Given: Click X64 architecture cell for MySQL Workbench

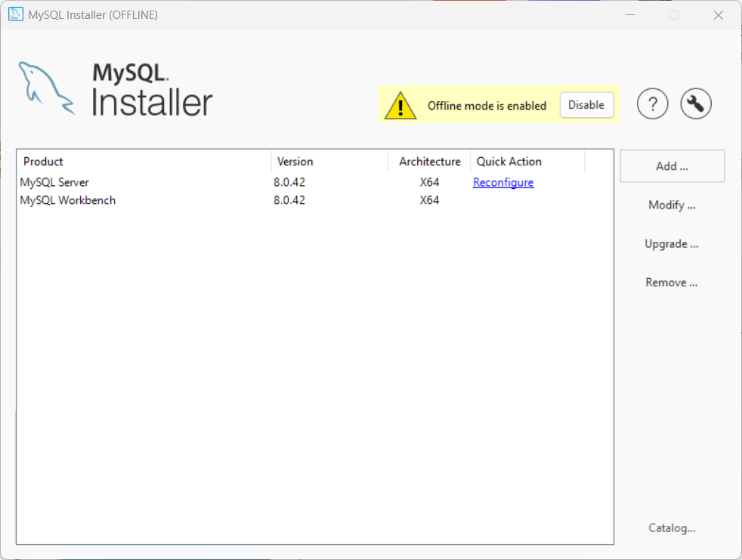Looking at the screenshot, I should (x=429, y=200).
